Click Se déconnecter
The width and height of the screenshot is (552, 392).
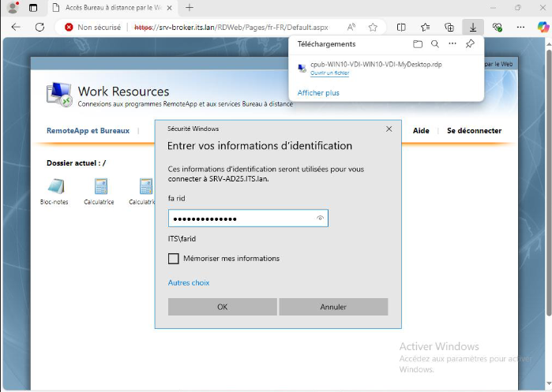[x=474, y=130]
